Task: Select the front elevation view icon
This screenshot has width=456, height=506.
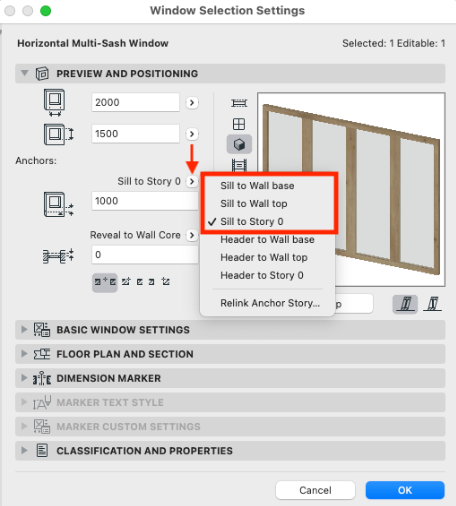Action: 239,124
